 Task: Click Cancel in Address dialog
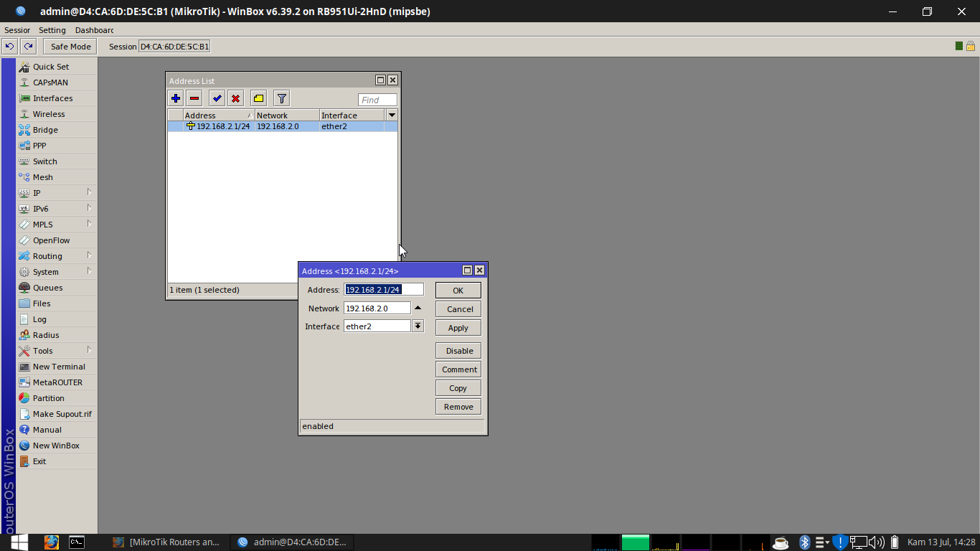(x=458, y=309)
